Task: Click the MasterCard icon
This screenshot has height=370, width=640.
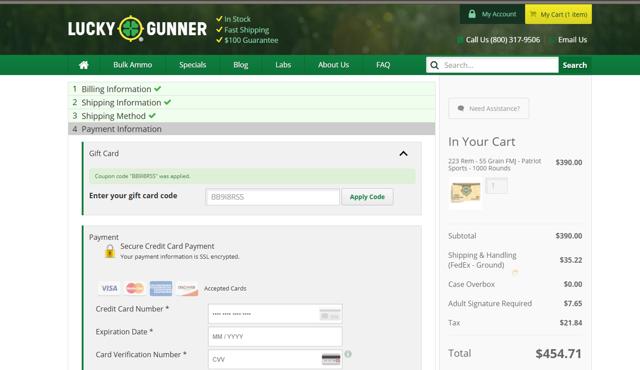Action: (x=135, y=288)
